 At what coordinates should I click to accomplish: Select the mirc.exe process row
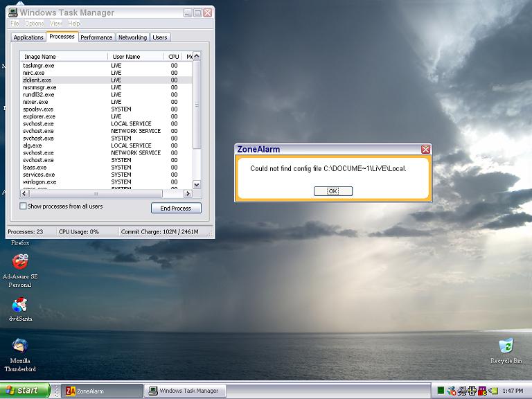tap(106, 73)
